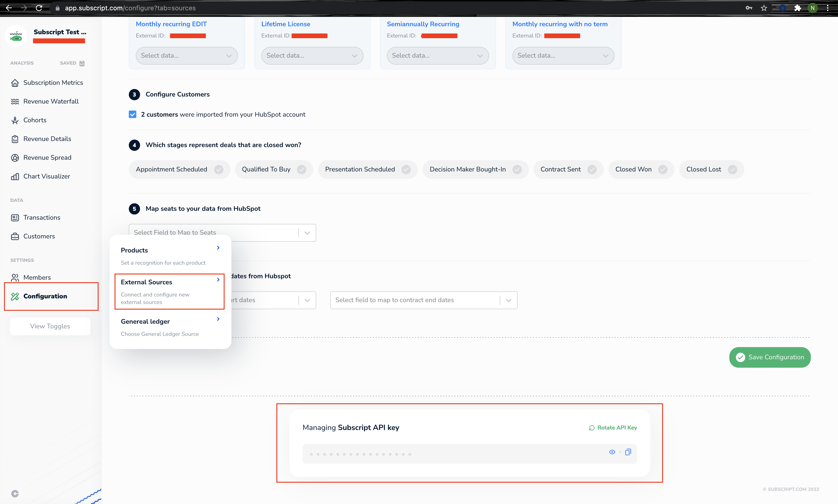Click the View Toggles button

(50, 326)
